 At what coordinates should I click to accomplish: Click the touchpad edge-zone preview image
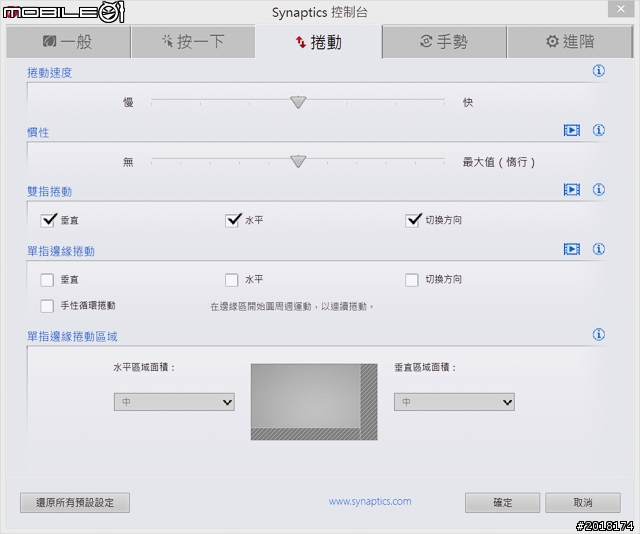click(314, 402)
